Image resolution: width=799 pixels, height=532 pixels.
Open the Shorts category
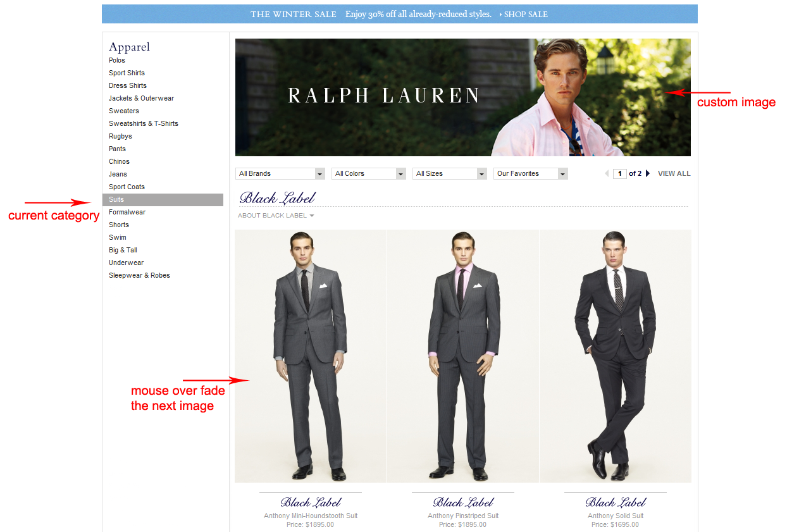tap(119, 225)
